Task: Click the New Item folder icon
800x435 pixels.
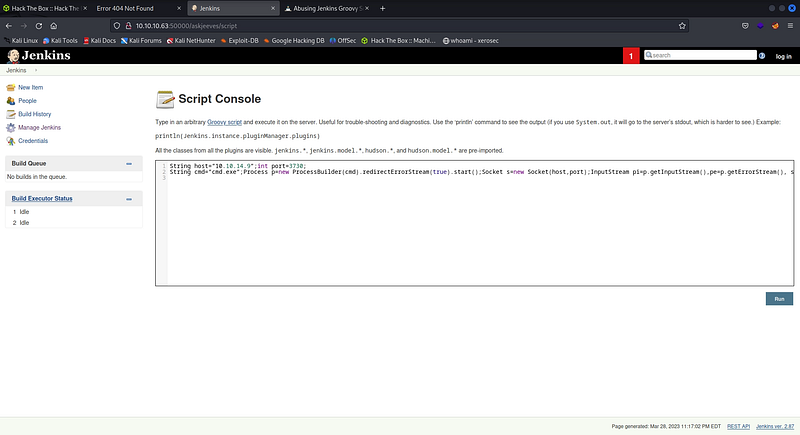Action: click(11, 87)
